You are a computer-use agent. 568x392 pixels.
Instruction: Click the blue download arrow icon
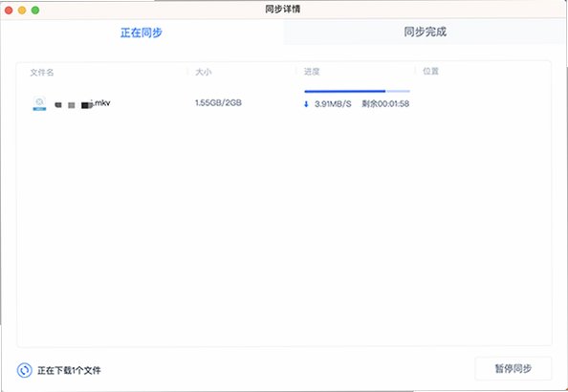(306, 104)
